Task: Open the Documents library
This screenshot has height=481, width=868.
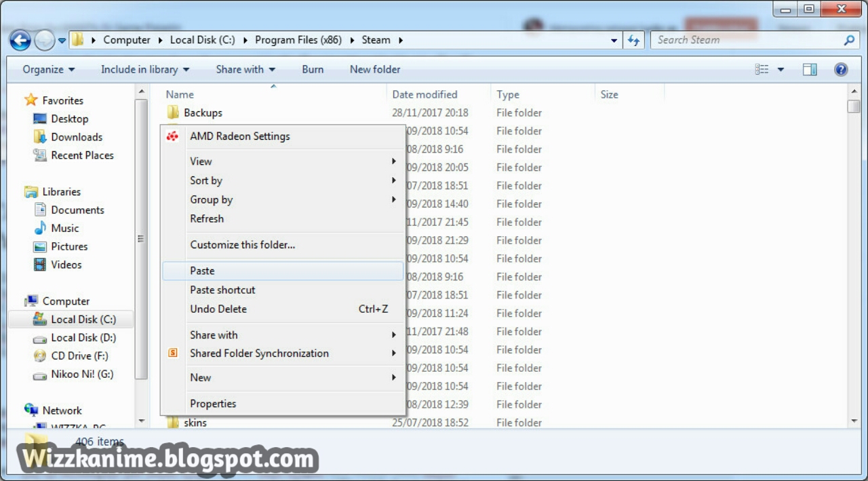Action: click(x=77, y=210)
